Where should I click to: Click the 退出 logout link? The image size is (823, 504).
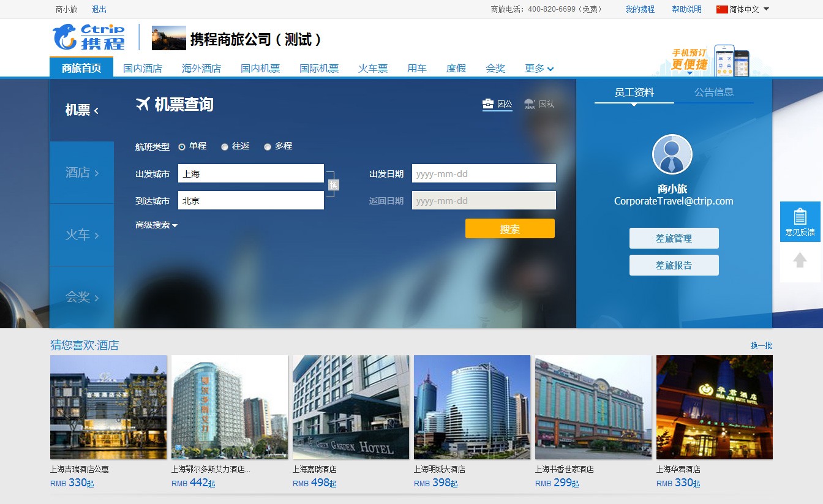[x=99, y=9]
